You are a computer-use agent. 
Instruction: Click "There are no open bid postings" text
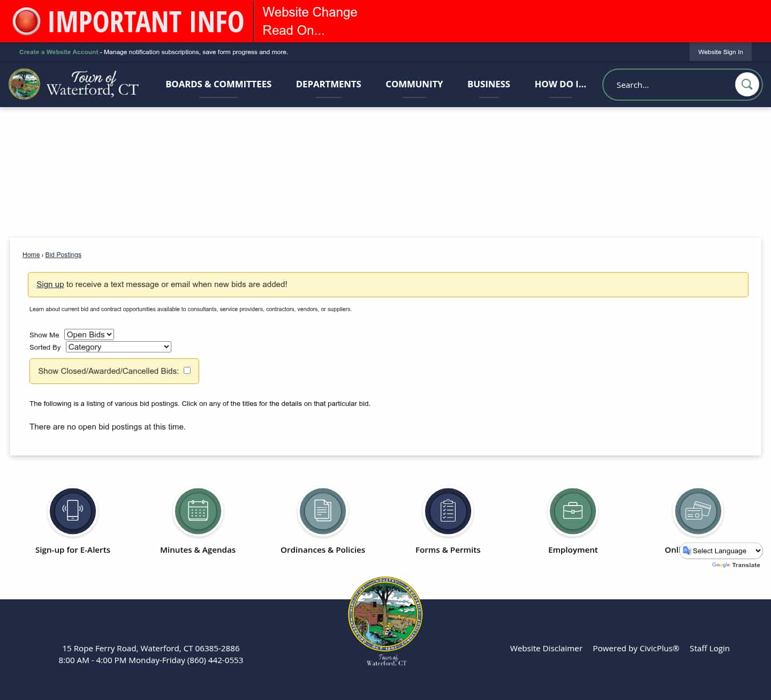click(x=108, y=427)
